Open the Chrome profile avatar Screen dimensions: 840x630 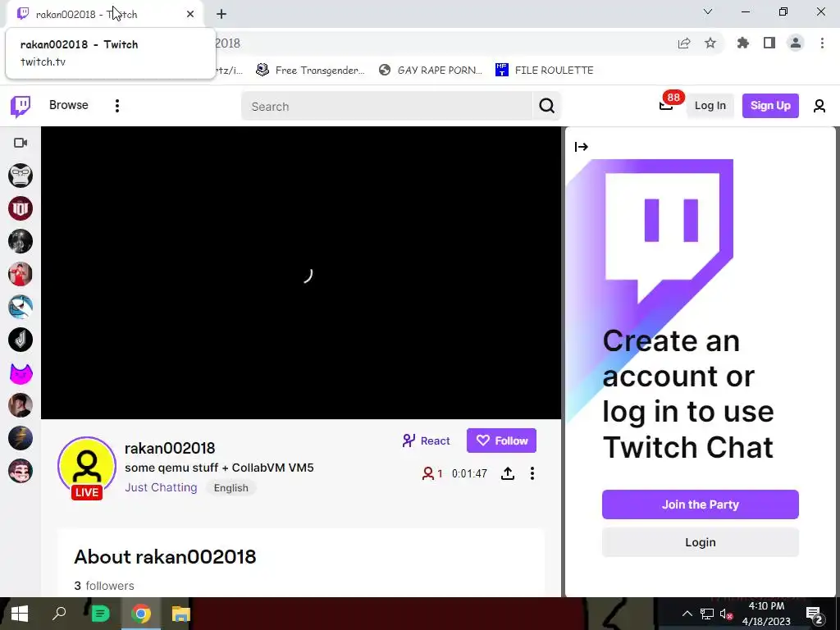pos(796,43)
